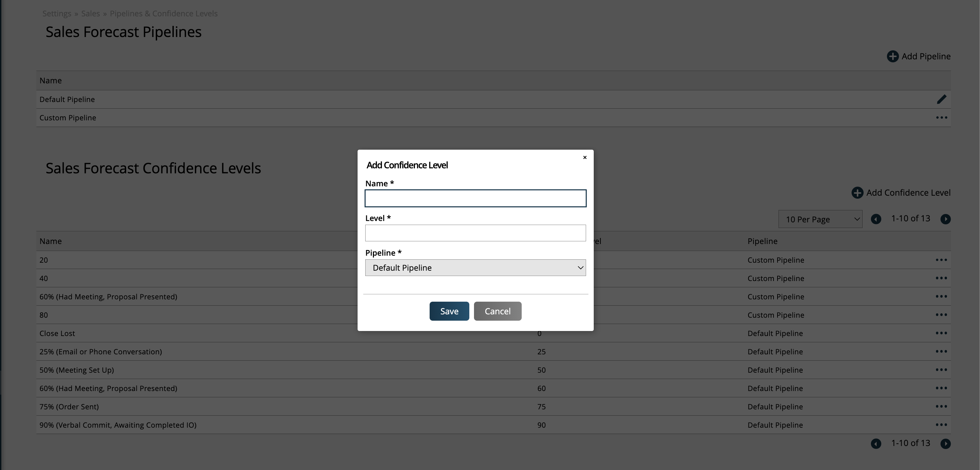Open the three-dot menu for Custom Pipeline
Image resolution: width=980 pixels, height=470 pixels.
point(942,117)
